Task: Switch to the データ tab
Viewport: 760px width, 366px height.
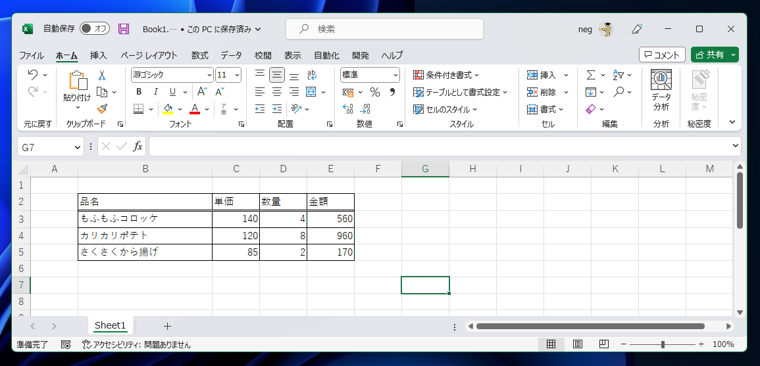Action: click(231, 55)
